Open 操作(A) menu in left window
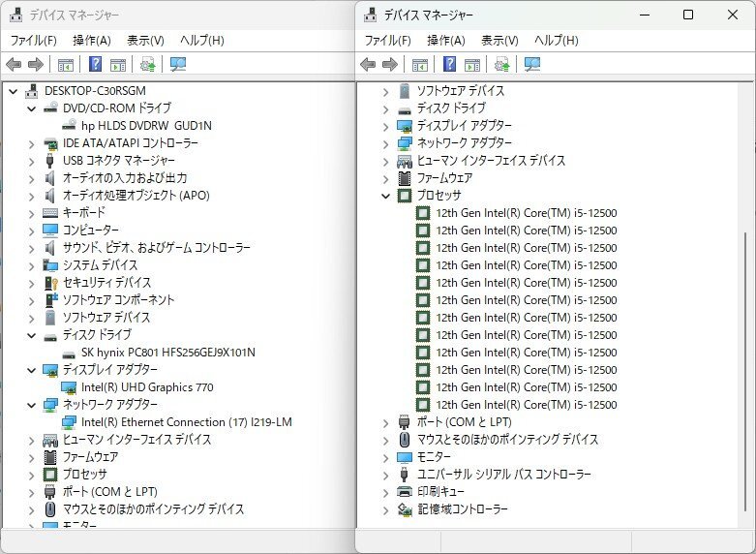 (x=92, y=40)
